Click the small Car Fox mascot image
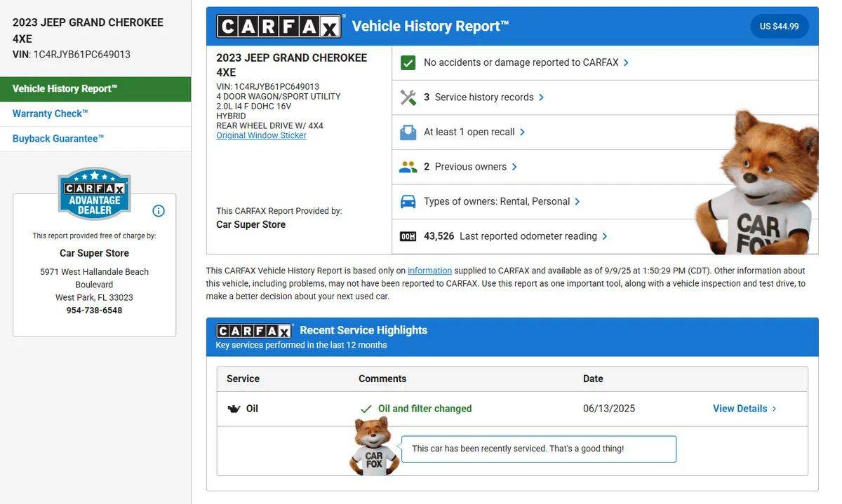The height and width of the screenshot is (504, 842). [x=374, y=447]
